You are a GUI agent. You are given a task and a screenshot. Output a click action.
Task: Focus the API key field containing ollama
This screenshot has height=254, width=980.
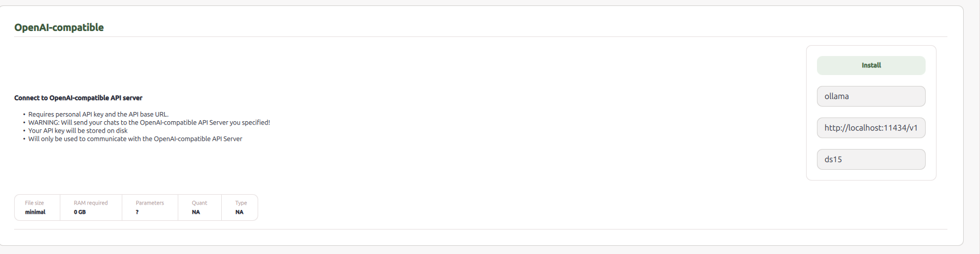tap(871, 96)
